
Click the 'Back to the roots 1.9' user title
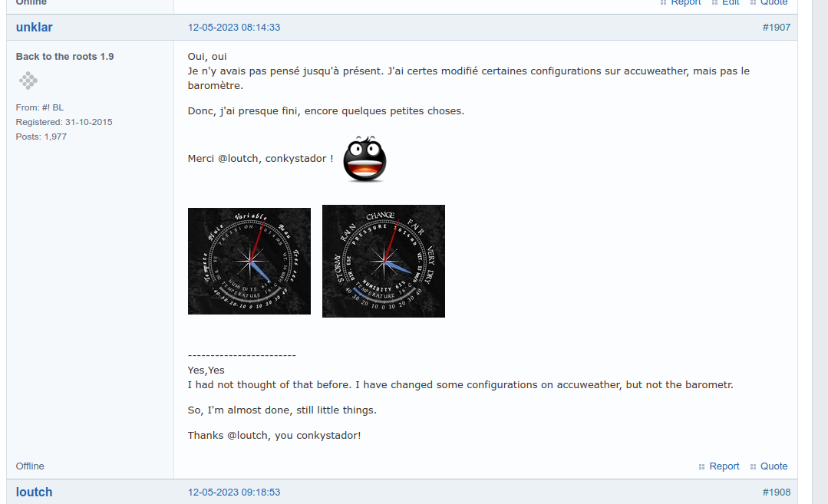pos(64,57)
